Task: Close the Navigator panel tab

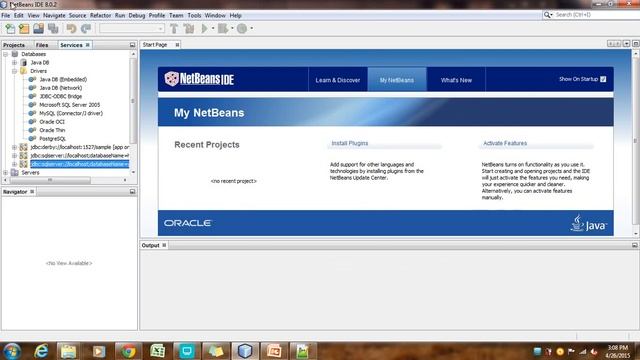Action: [x=32, y=191]
